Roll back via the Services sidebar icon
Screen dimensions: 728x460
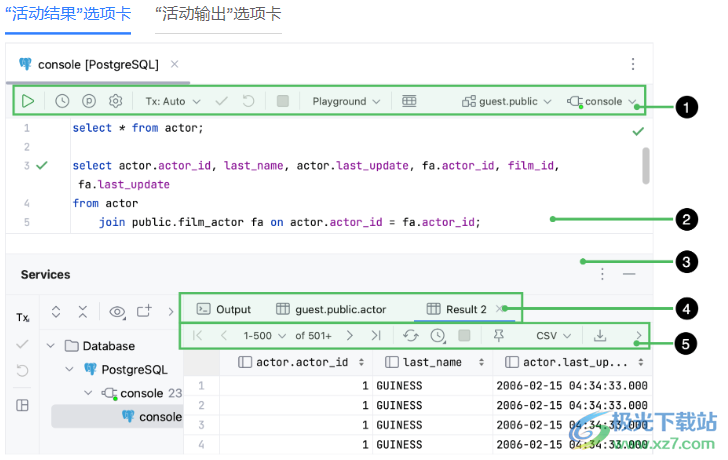pos(22,370)
